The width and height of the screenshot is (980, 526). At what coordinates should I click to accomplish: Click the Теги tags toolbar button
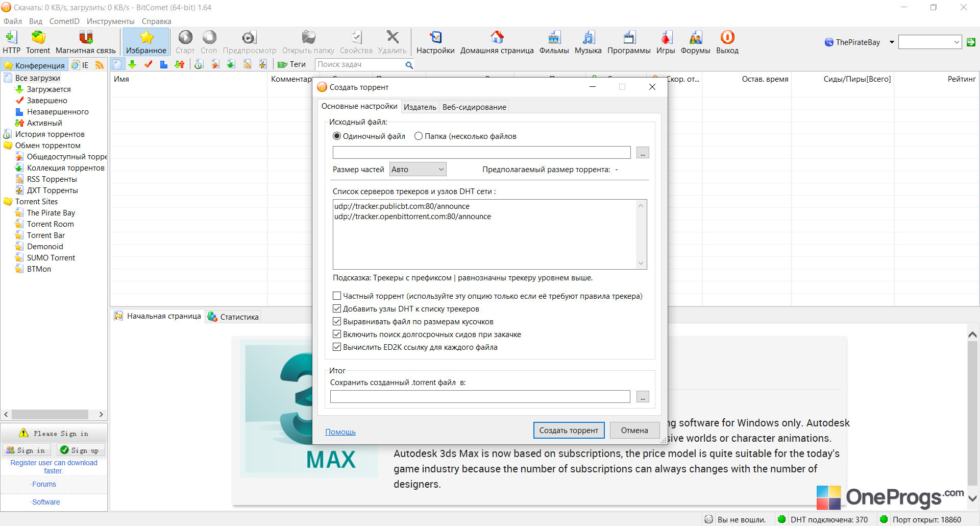tap(291, 64)
